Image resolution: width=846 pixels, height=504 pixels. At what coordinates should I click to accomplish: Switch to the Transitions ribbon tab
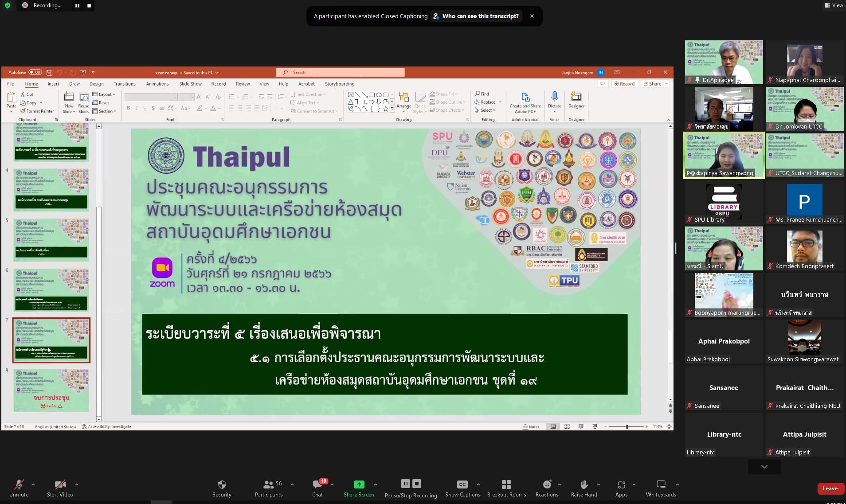tap(124, 84)
